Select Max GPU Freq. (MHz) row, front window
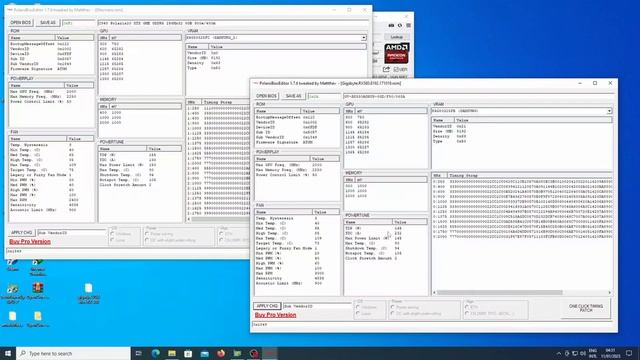The height and width of the screenshot is (360, 640). point(297,165)
